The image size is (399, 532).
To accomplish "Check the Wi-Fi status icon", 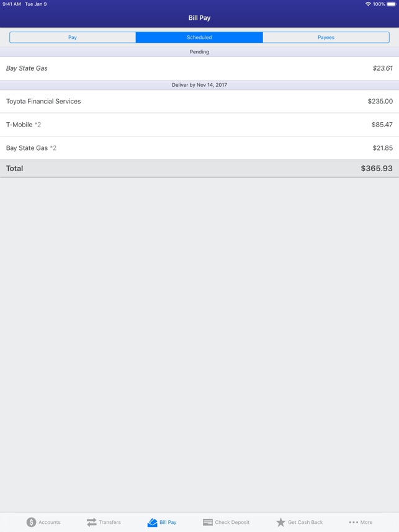I will (368, 4).
